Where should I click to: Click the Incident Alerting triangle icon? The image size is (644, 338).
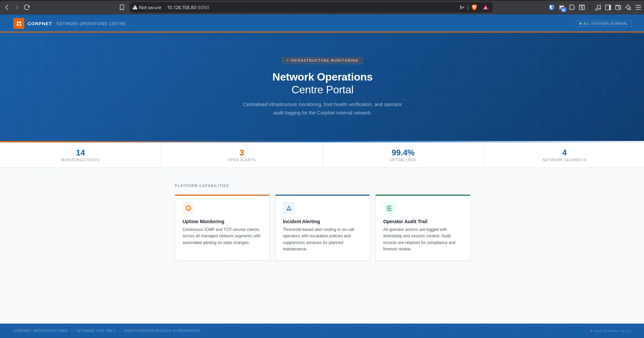point(289,208)
